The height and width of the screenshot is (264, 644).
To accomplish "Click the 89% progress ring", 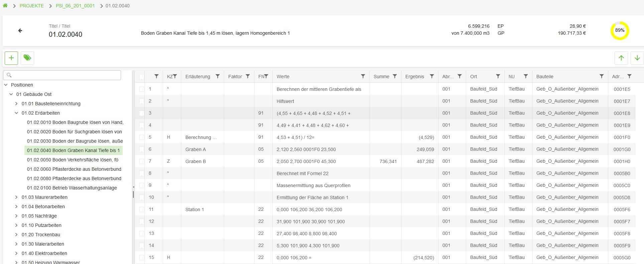I will pos(620,30).
